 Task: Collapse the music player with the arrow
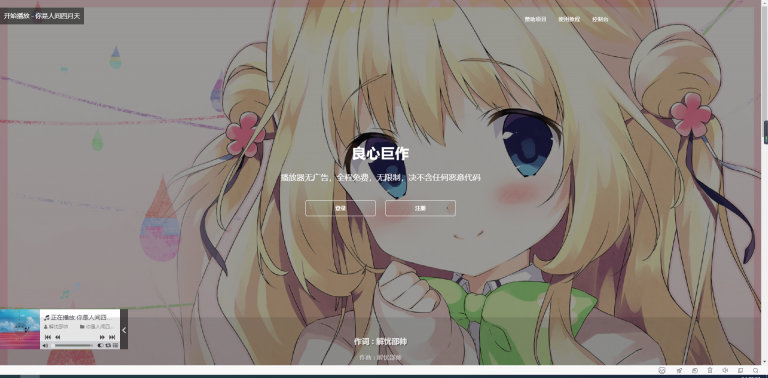124,330
